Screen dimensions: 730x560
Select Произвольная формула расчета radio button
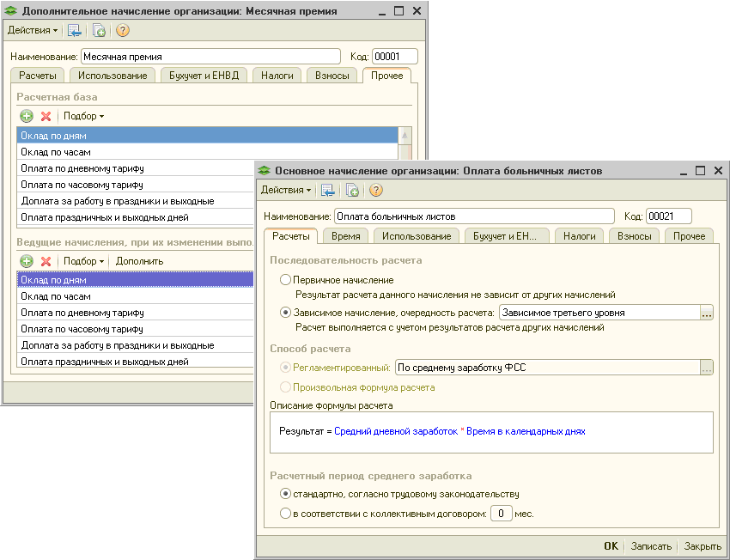pos(285,387)
